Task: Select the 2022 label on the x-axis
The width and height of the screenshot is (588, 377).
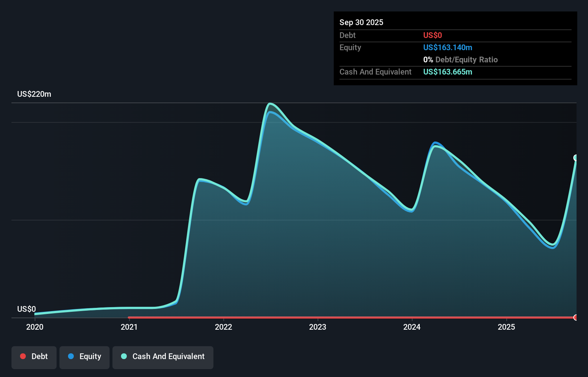Action: 223,327
